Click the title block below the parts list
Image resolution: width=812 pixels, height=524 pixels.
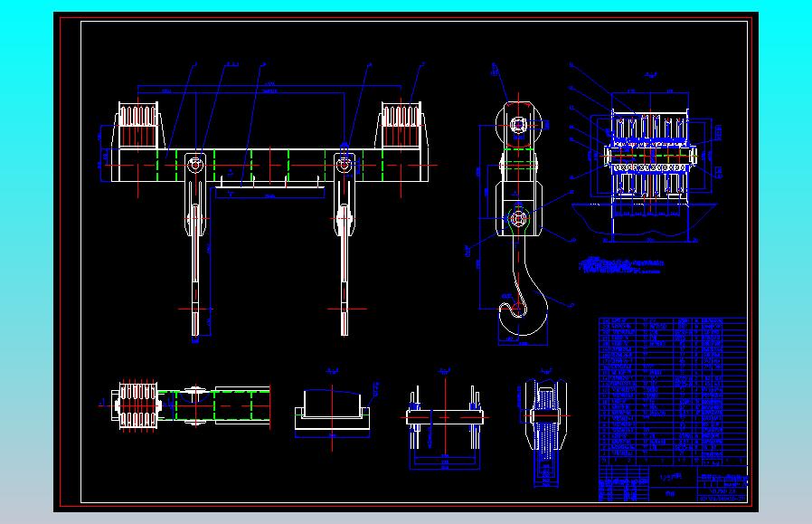[673, 483]
